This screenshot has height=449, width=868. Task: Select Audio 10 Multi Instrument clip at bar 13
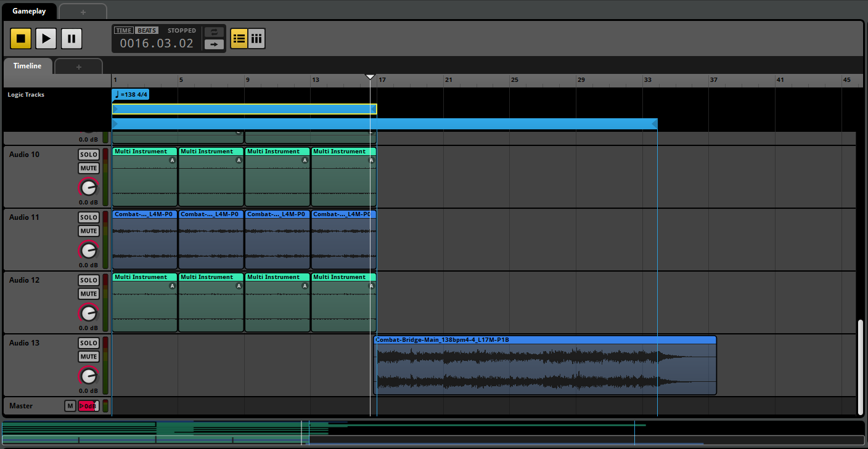pyautogui.click(x=344, y=177)
